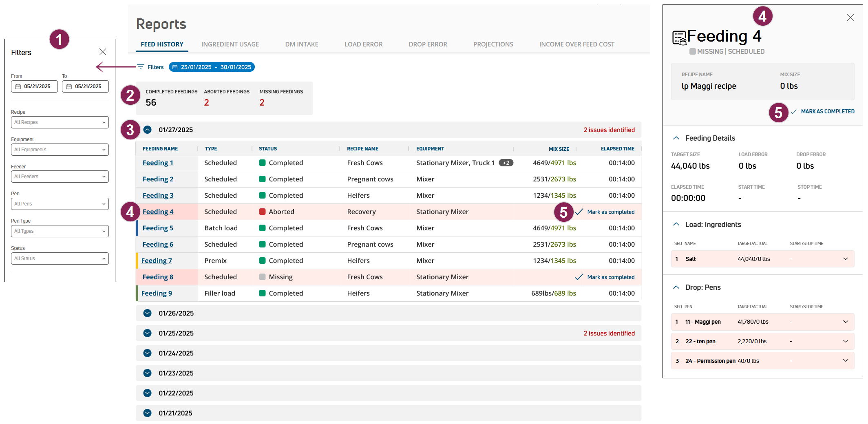Open the Feeding 1 link
This screenshot has width=868, height=424.
click(x=158, y=163)
